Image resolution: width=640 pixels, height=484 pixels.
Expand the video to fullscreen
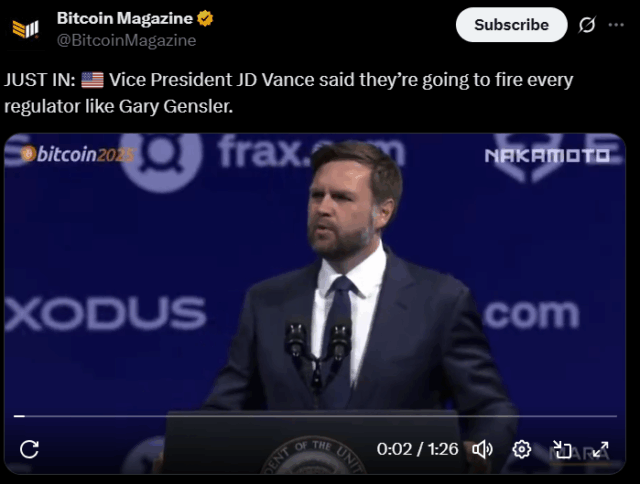coord(601,449)
